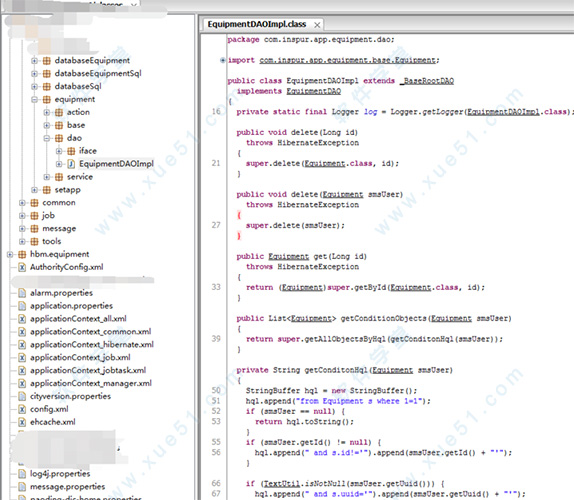Image resolution: width=574 pixels, height=500 pixels.
Task: Unfold the collapsed import statements
Action: coord(223,60)
